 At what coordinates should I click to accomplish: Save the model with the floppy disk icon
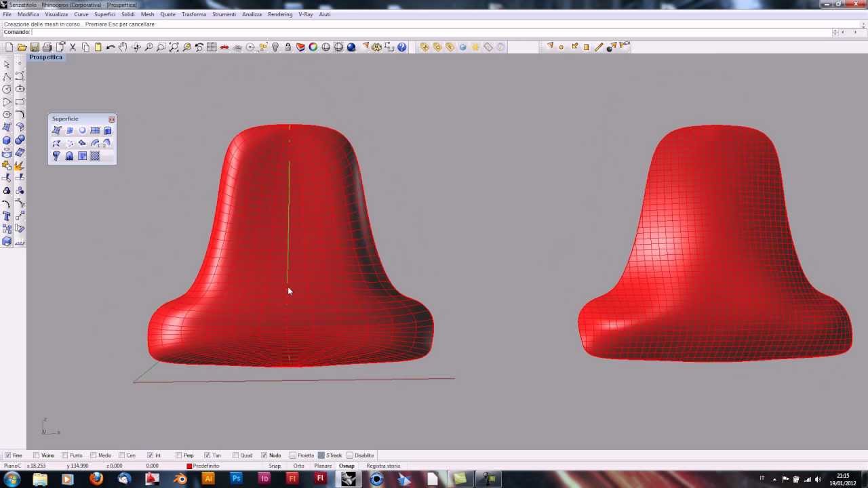pyautogui.click(x=35, y=47)
